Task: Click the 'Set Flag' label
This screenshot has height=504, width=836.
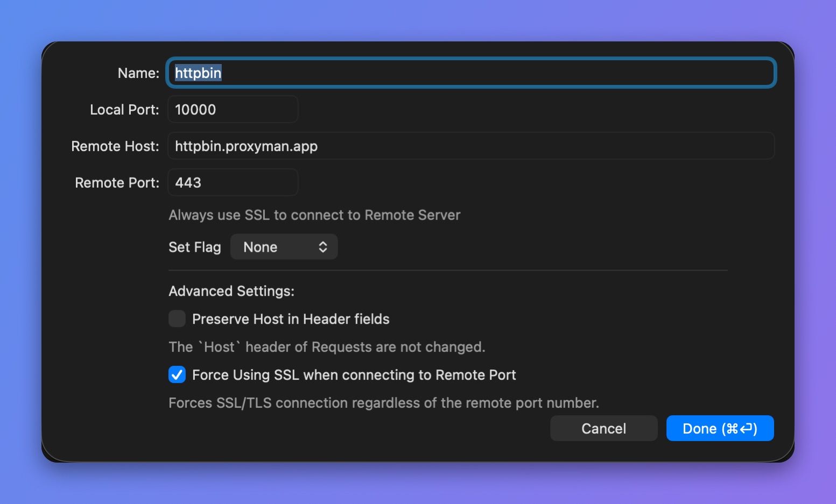Action: pyautogui.click(x=195, y=247)
